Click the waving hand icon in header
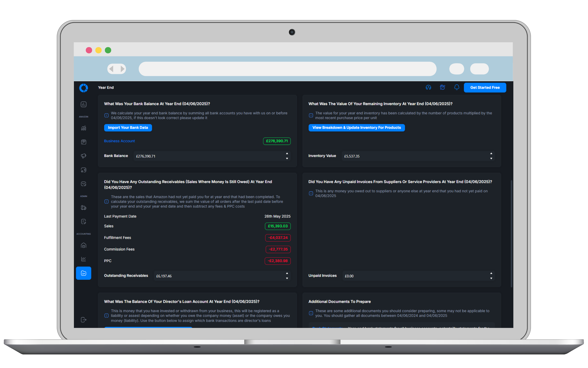 click(442, 87)
